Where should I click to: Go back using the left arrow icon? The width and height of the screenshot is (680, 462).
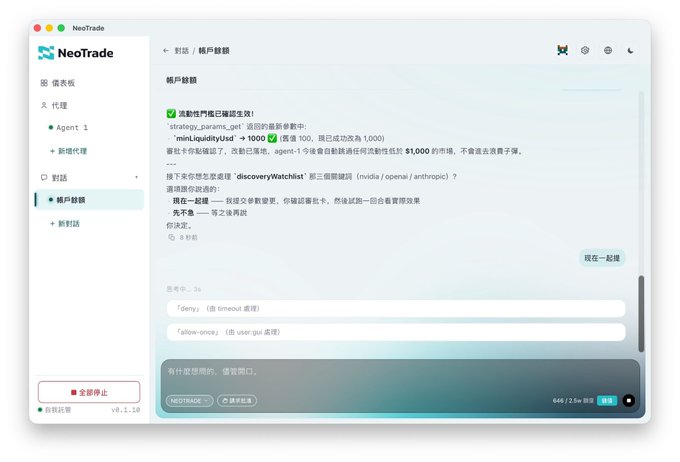(x=166, y=51)
